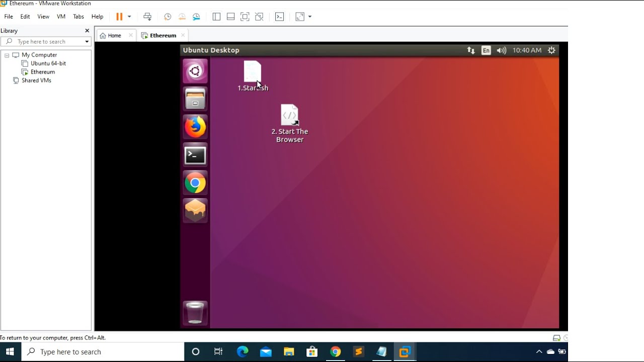The image size is (644, 362).
Task: Close the Library panel
Action: 87,31
